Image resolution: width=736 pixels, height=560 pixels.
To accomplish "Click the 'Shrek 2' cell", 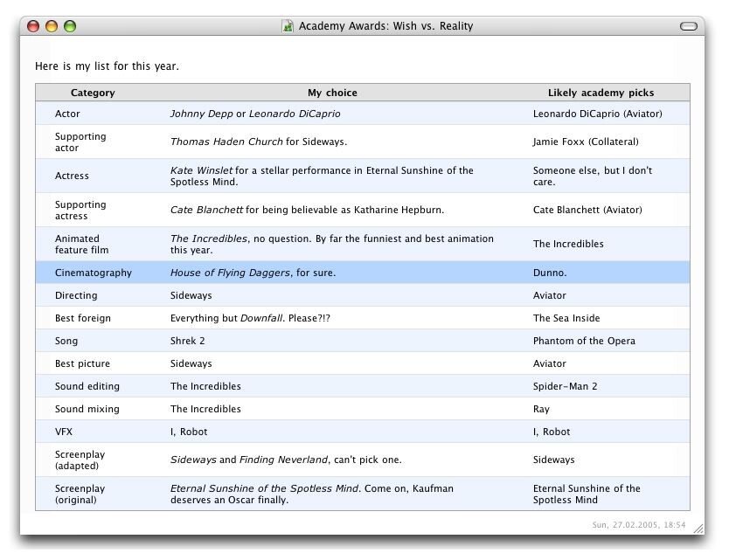I will [188, 341].
